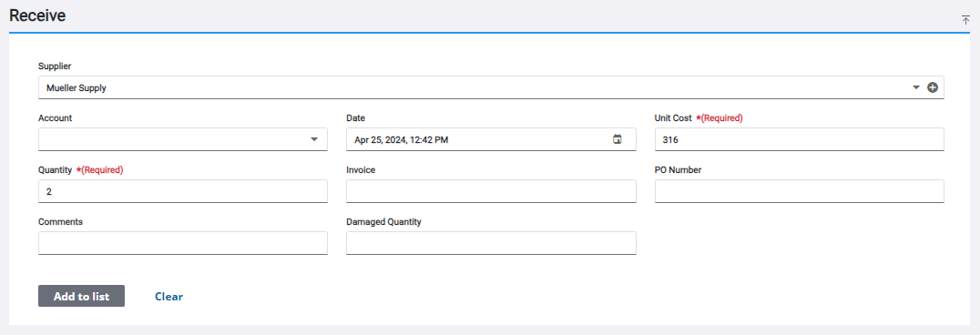980x335 pixels.
Task: Click the Date field text
Action: (x=402, y=140)
